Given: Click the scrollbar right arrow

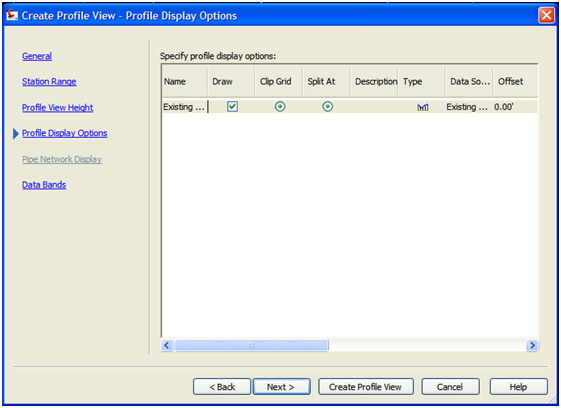Looking at the screenshot, I should click(532, 345).
